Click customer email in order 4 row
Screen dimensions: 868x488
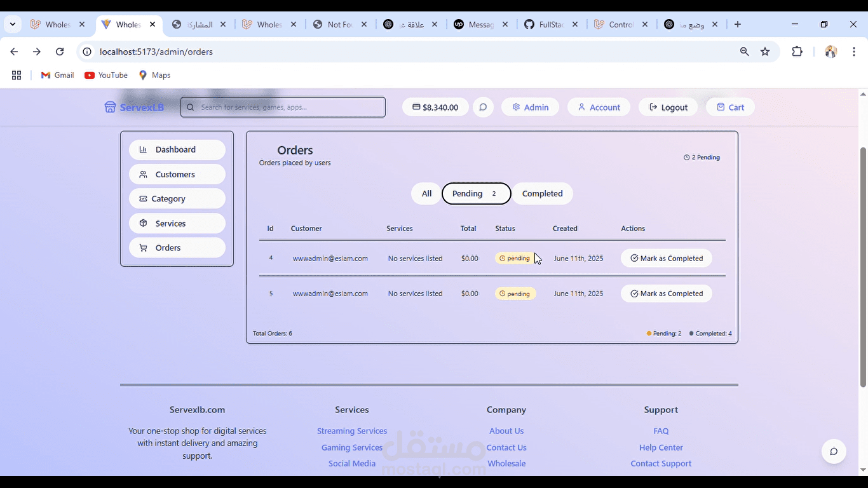(x=330, y=259)
